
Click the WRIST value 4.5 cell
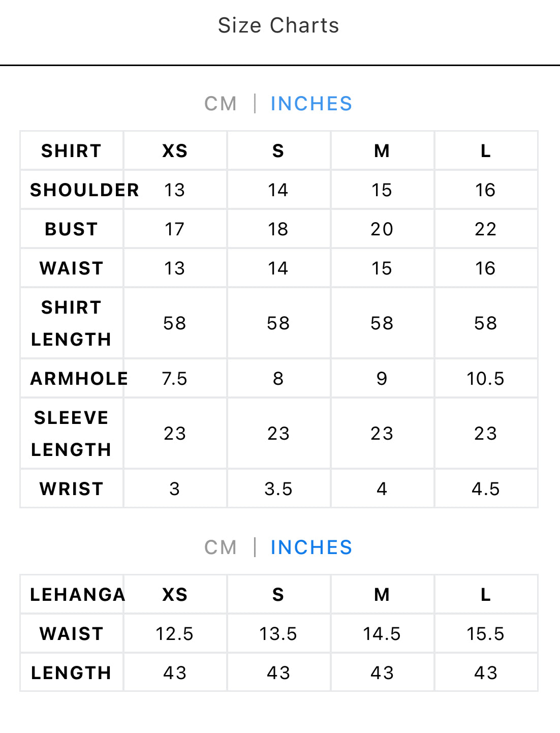(486, 489)
